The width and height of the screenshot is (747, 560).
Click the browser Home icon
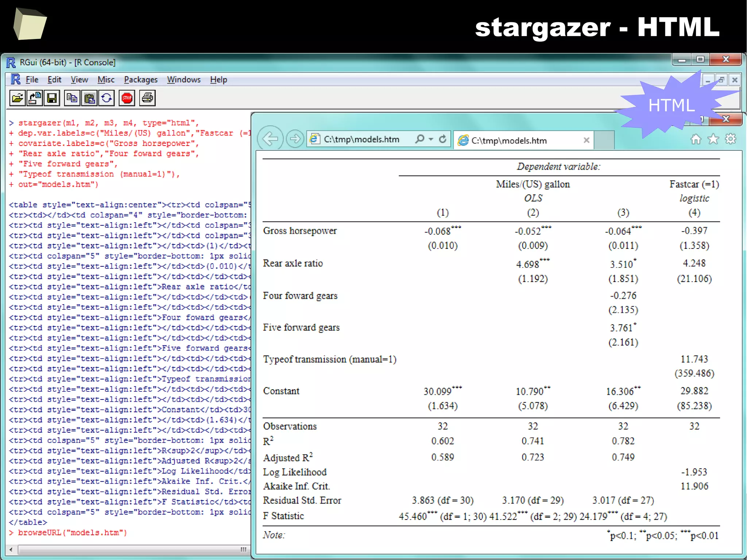pos(696,139)
